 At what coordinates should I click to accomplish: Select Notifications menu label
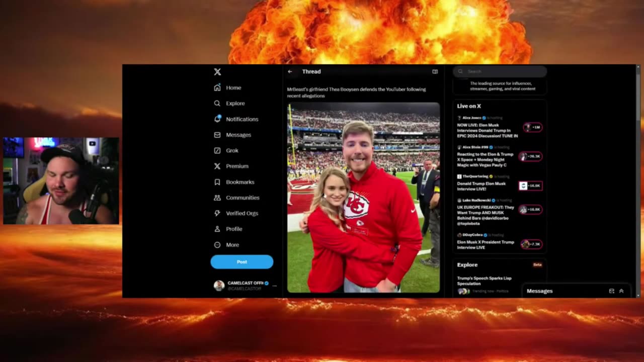pos(242,119)
